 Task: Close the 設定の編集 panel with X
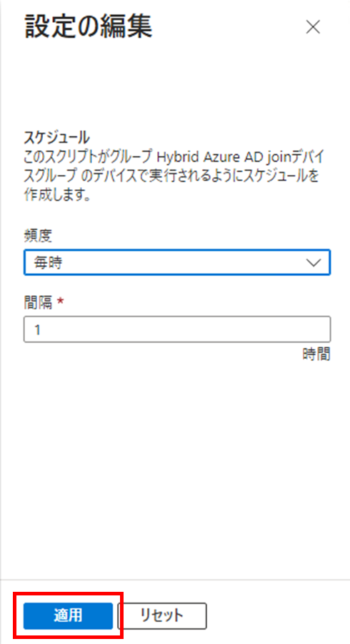pyautogui.click(x=313, y=27)
